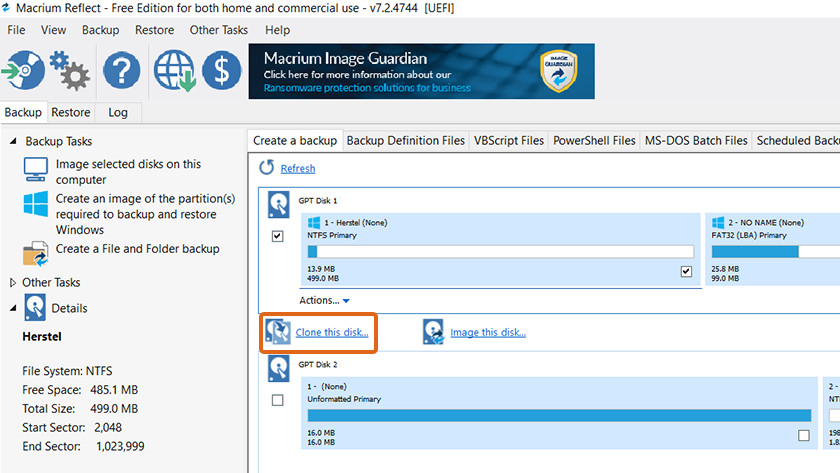
Task: Collapse the Details section arrow
Action: (x=13, y=308)
